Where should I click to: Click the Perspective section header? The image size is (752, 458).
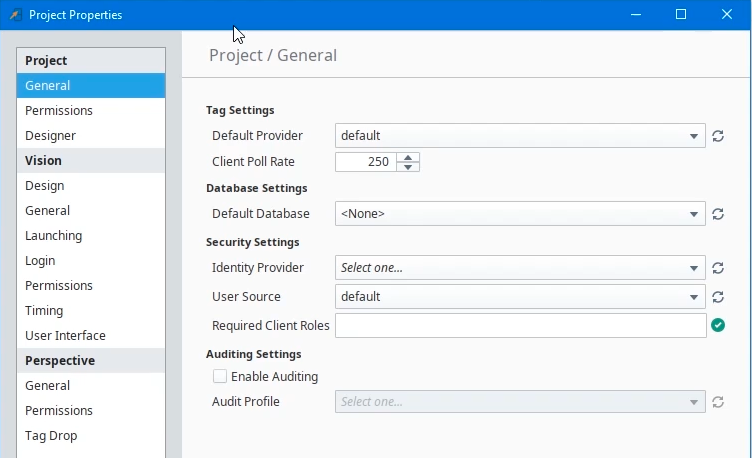click(91, 360)
